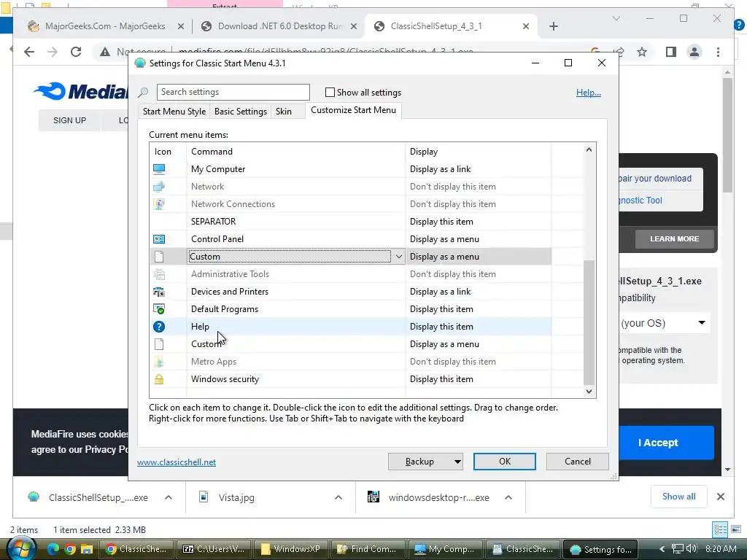
Task: Click SIGN UP on MediaFire page
Action: coord(69,120)
